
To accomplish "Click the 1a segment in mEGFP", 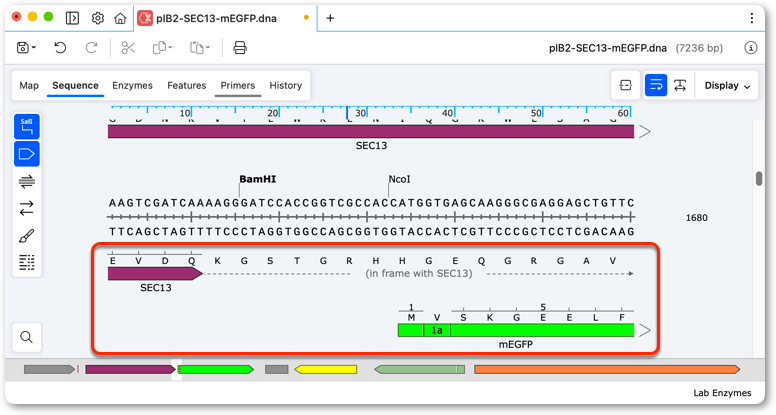I will click(x=436, y=330).
